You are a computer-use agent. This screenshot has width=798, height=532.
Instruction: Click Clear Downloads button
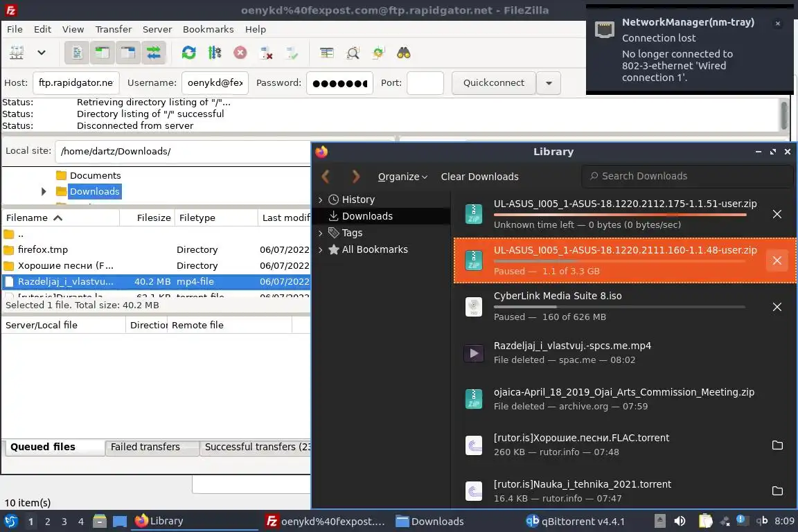point(480,177)
